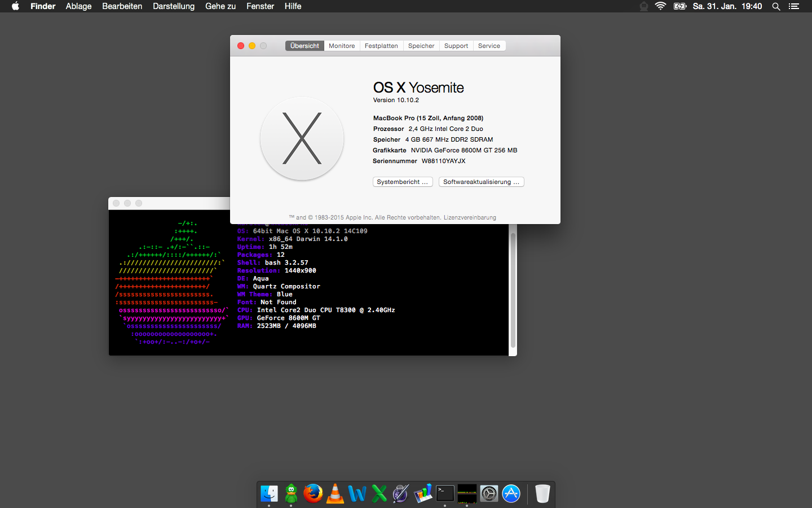812x508 pixels.
Task: Click the grey status icon beside Wi-Fi
Action: pyautogui.click(x=643, y=6)
